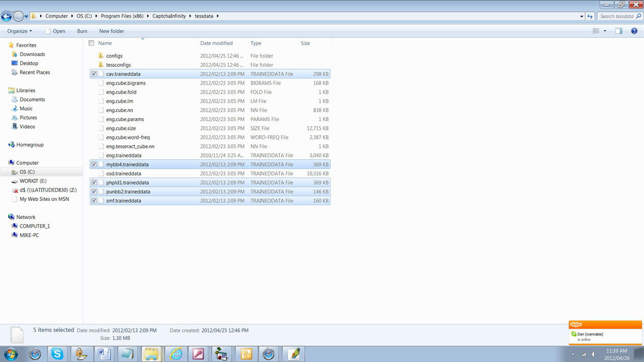Click the Change your view icon
This screenshot has height=362, width=644.
(596, 31)
